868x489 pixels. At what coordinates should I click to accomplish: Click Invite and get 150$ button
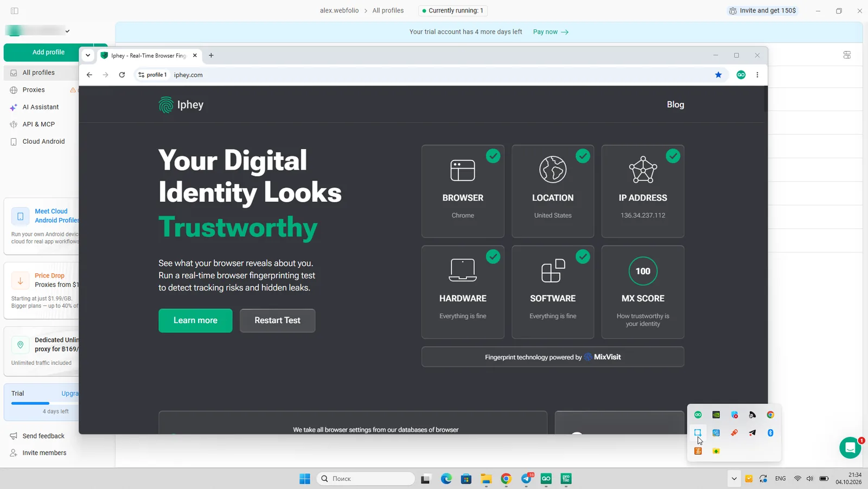click(x=762, y=11)
